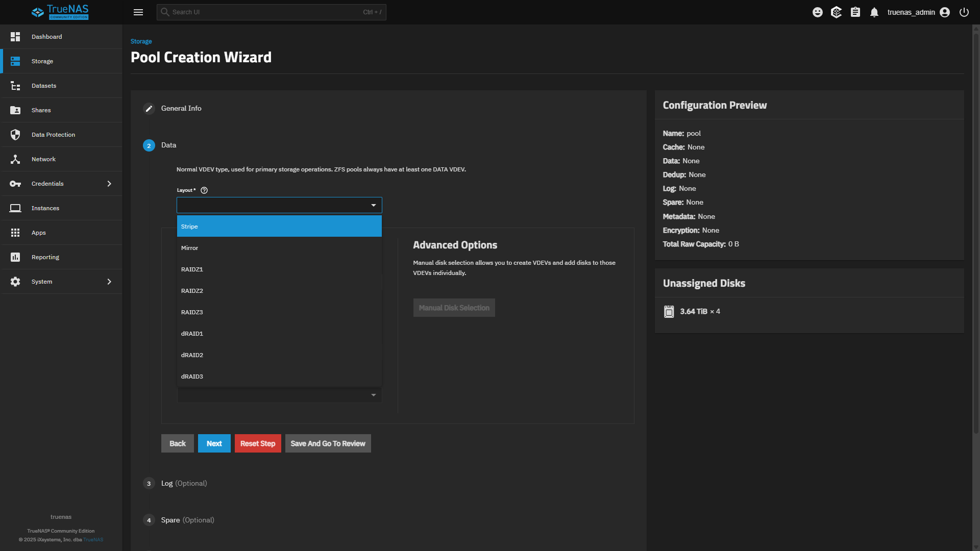
Task: Pick RAIDZ2 in the layout dropdown
Action: 279,291
